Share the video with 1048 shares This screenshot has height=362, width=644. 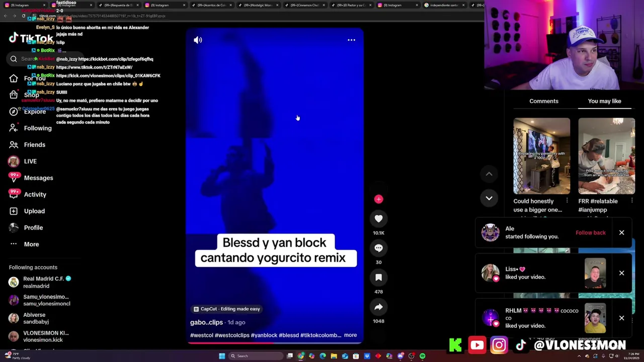378,307
